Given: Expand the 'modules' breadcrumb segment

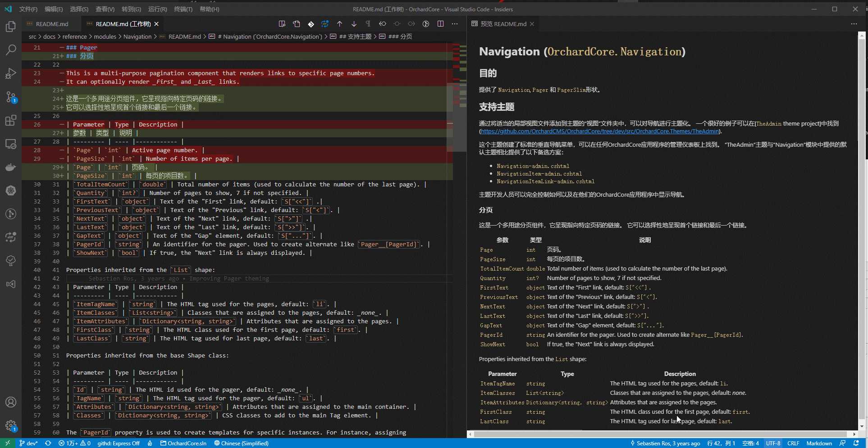Looking at the screenshot, I should 105,36.
